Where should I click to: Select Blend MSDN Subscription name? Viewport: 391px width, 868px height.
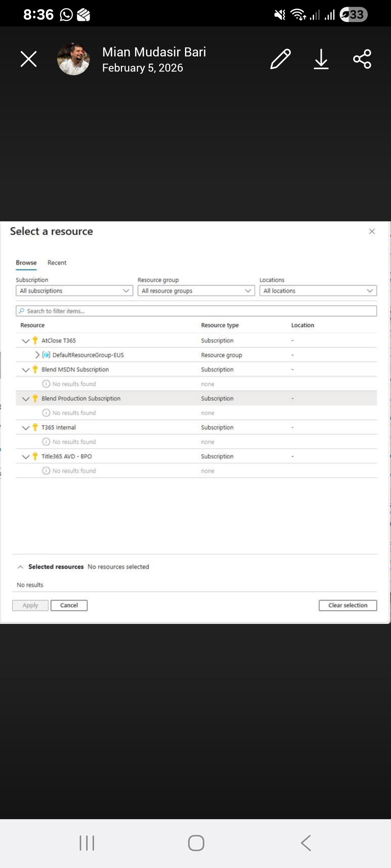pos(75,370)
